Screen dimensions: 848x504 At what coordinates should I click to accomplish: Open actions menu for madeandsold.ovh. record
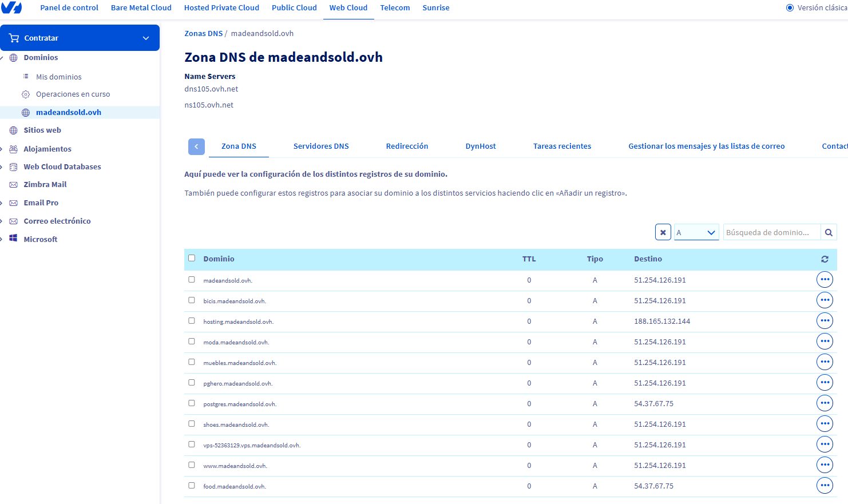point(825,280)
